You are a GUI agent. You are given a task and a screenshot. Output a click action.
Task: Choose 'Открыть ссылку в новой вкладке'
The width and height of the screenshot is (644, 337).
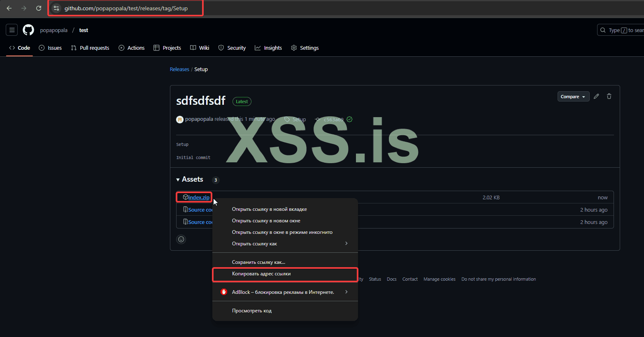click(x=285, y=209)
